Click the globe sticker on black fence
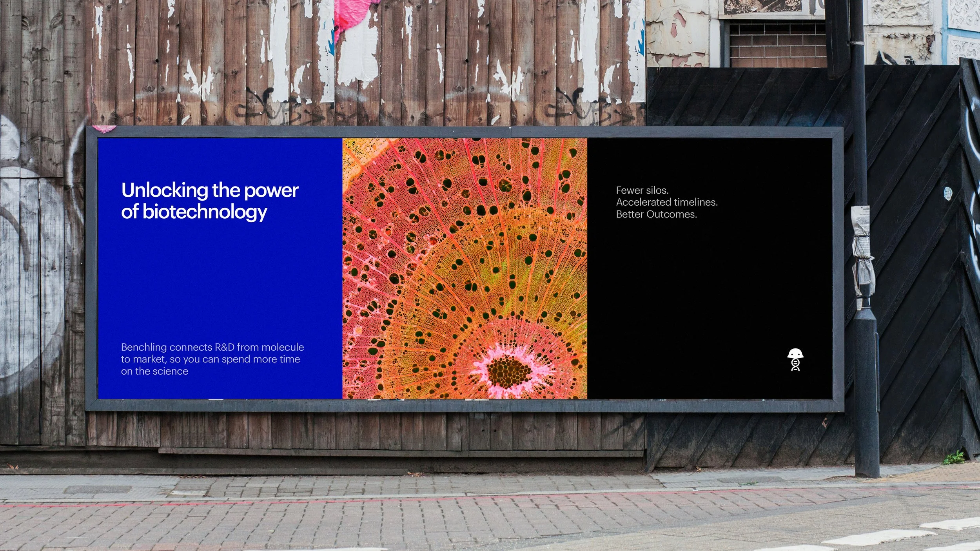Viewport: 980px width, 551px height. pyautogui.click(x=948, y=193)
